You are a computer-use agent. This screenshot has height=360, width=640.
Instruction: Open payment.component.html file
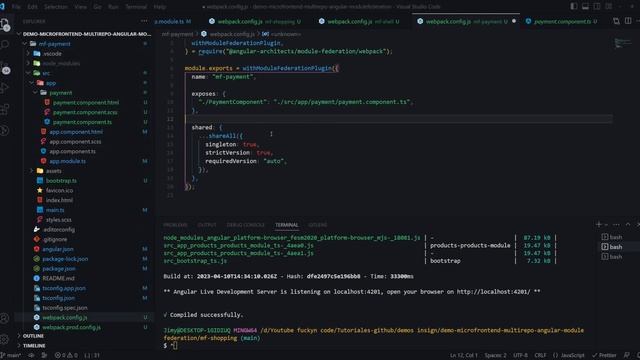(86, 102)
